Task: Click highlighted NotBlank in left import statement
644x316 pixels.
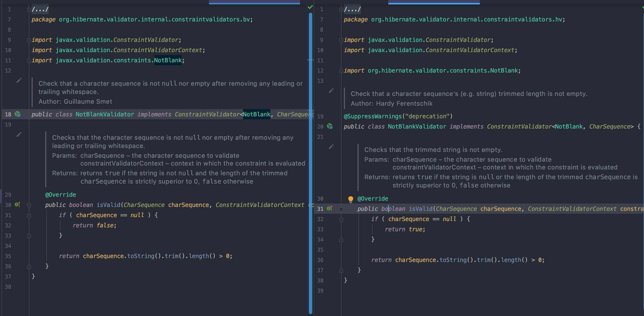Action: 168,60
